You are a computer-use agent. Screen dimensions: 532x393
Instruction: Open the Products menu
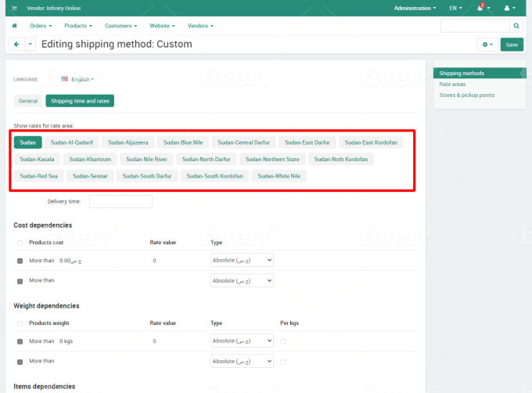(x=78, y=26)
